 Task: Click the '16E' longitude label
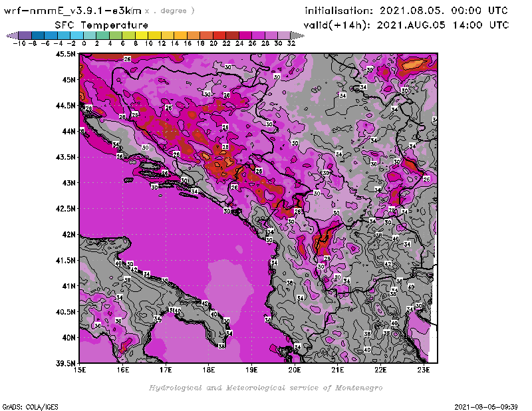(x=123, y=370)
